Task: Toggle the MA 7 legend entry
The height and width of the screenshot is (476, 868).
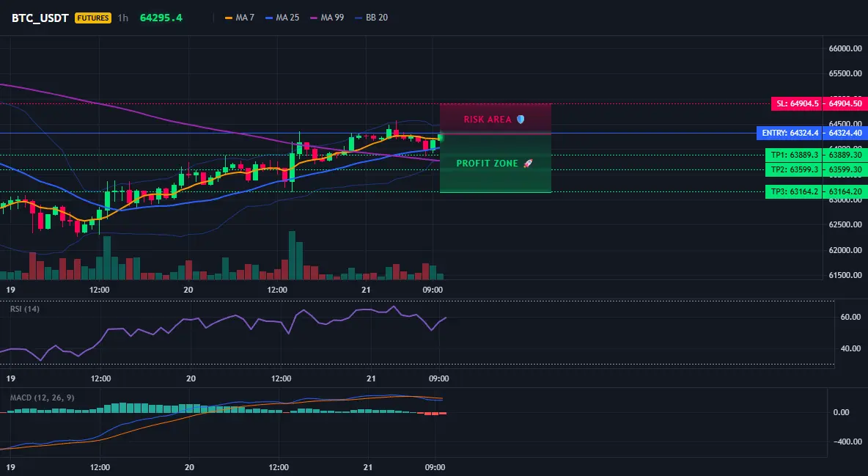Action: [239, 18]
